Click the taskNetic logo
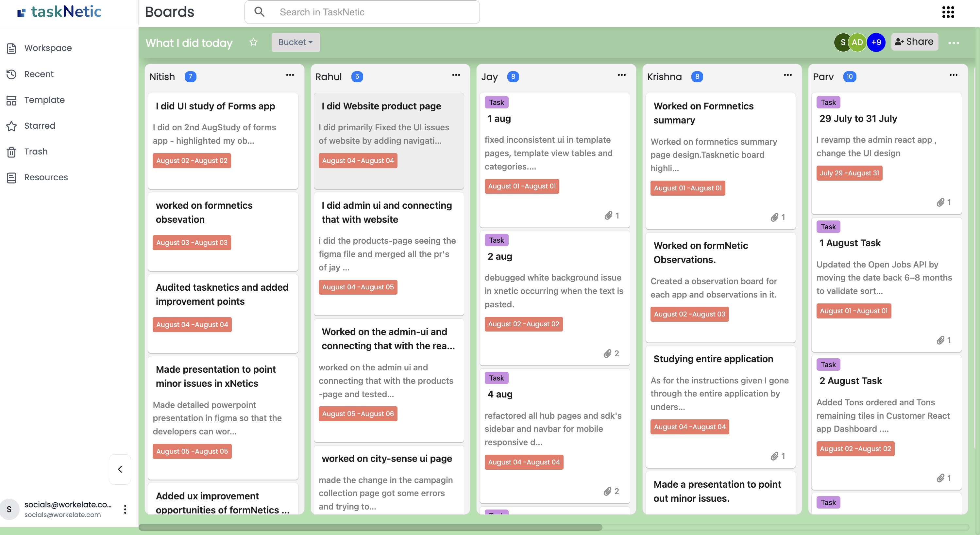The width and height of the screenshot is (980, 535). pyautogui.click(x=59, y=12)
